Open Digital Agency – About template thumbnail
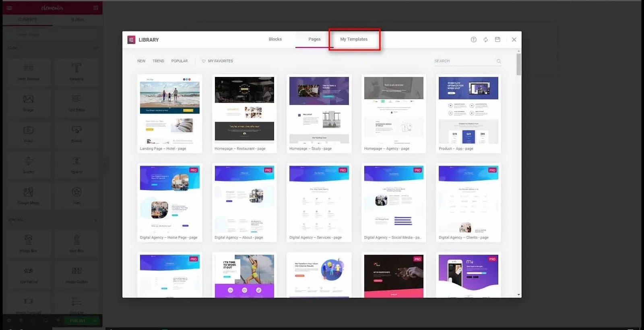The width and height of the screenshot is (644, 330). point(244,199)
